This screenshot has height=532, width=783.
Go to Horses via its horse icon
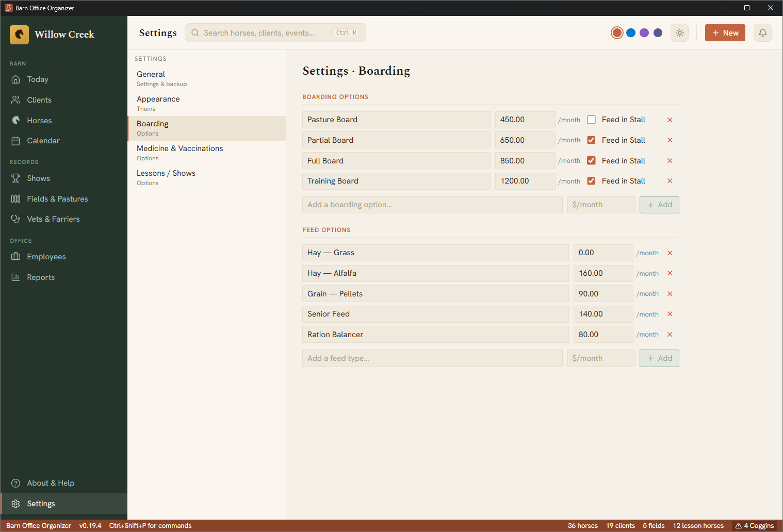coord(16,121)
